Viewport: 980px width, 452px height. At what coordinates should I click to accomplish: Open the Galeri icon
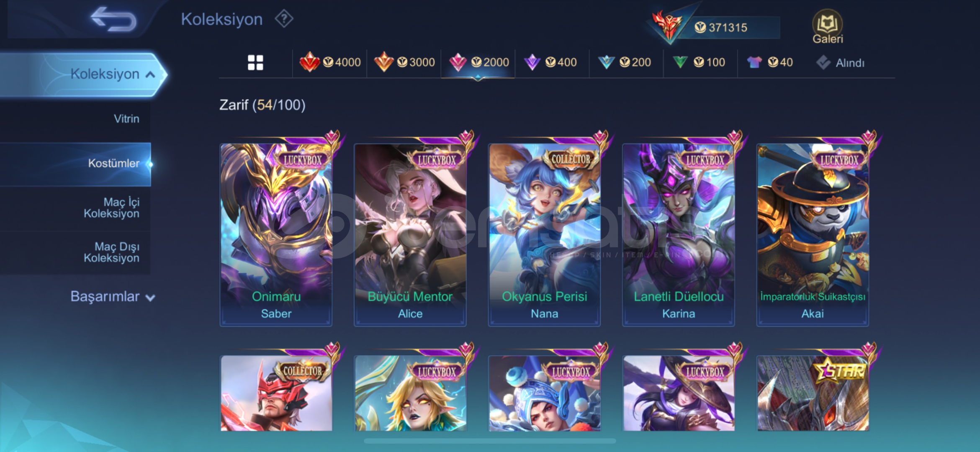click(827, 27)
